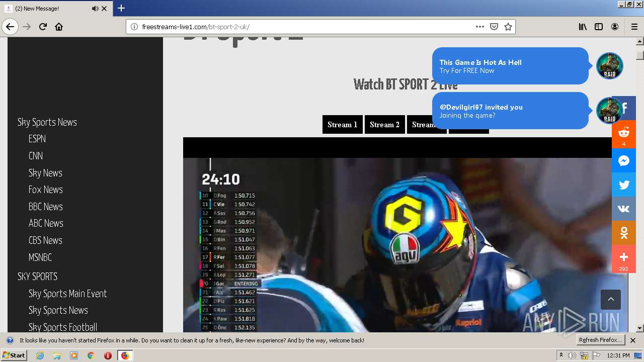The image size is (644, 362).
Task: Open the Sky News channel link
Action: coord(45,173)
